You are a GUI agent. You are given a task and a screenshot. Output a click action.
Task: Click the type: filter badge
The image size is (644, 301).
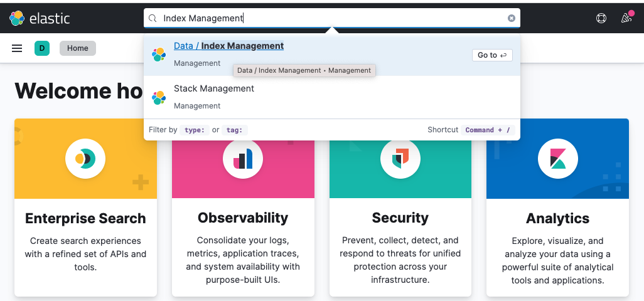tap(195, 130)
